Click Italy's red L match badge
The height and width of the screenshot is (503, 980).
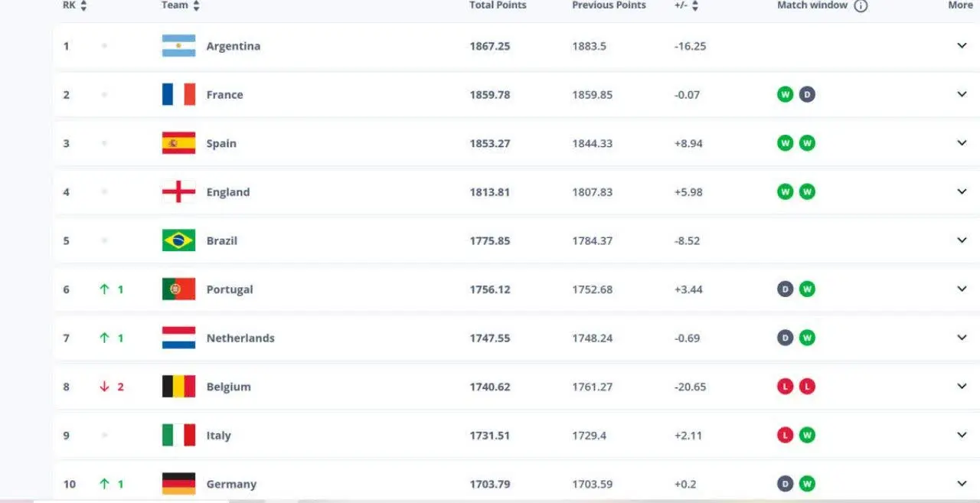point(785,435)
